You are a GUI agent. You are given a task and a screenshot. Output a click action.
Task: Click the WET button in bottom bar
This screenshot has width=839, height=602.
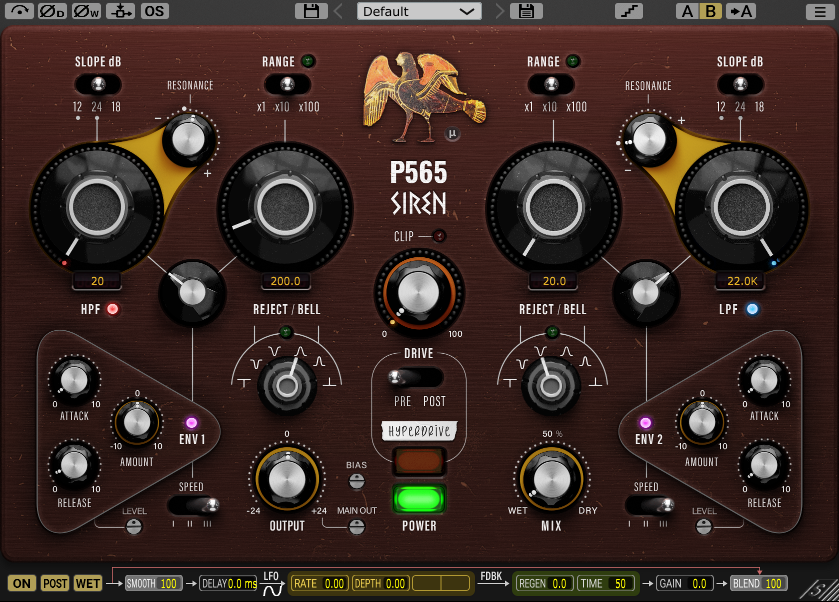[88, 583]
